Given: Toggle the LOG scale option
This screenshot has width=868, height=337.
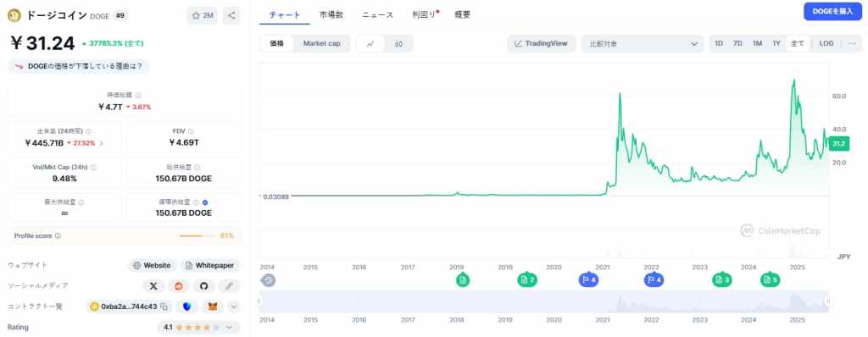Looking at the screenshot, I should (826, 43).
